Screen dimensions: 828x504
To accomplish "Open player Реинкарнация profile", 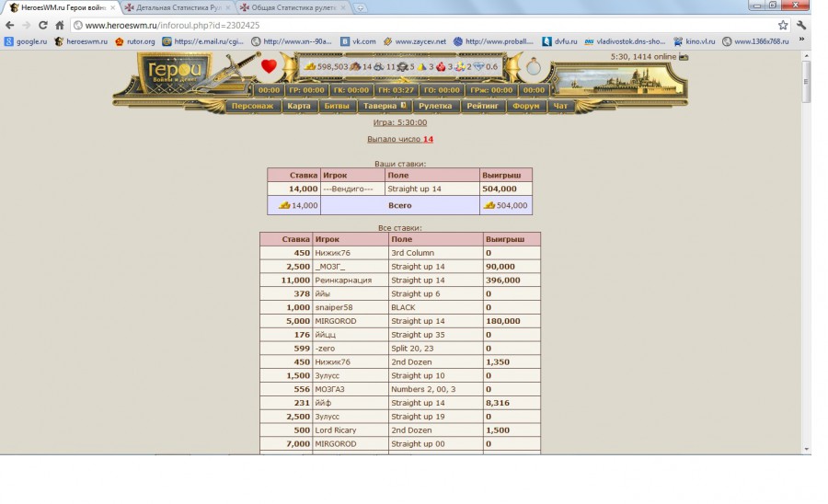I will tap(343, 281).
